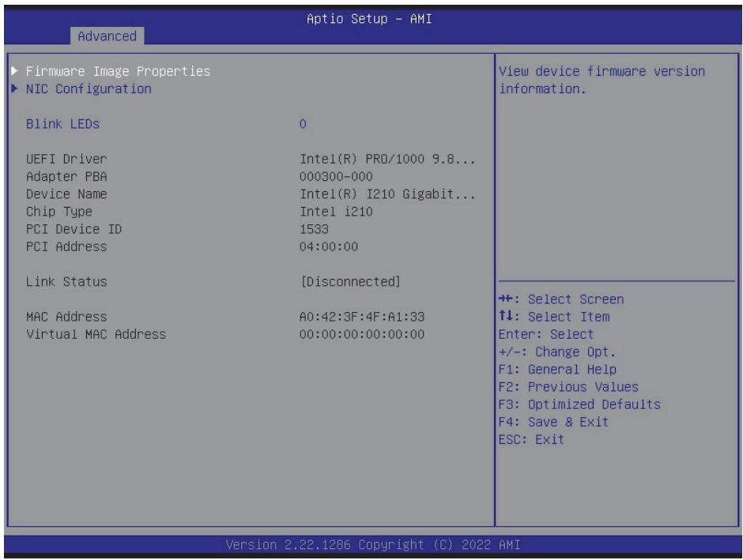This screenshot has width=743, height=560.
Task: Click the up-down arrows Select Item icon
Action: [506, 316]
